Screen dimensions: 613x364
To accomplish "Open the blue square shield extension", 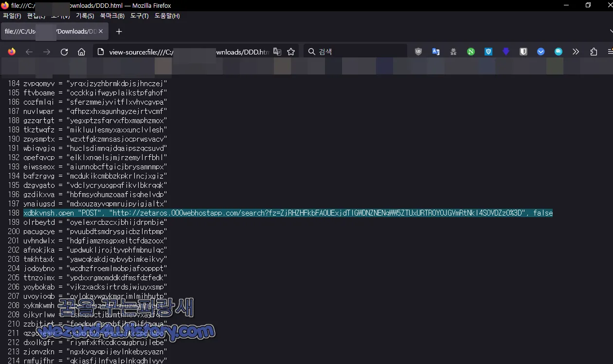I will pos(488,52).
